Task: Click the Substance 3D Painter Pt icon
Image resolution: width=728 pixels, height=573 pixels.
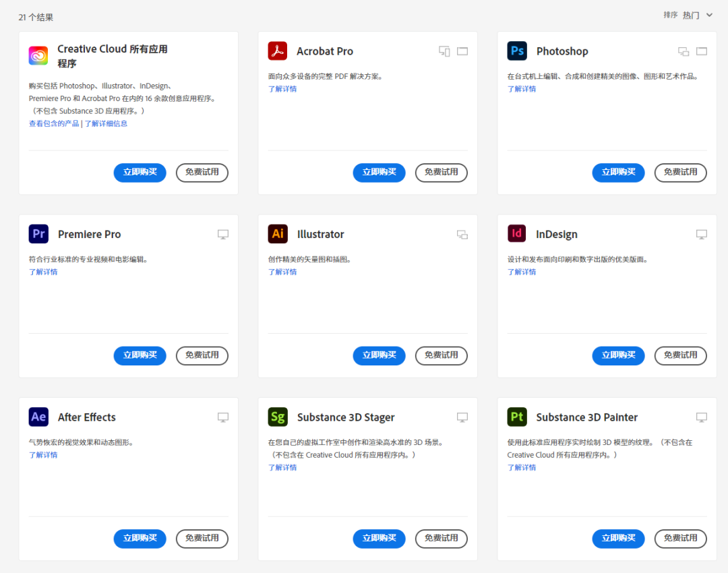Action: (x=517, y=417)
